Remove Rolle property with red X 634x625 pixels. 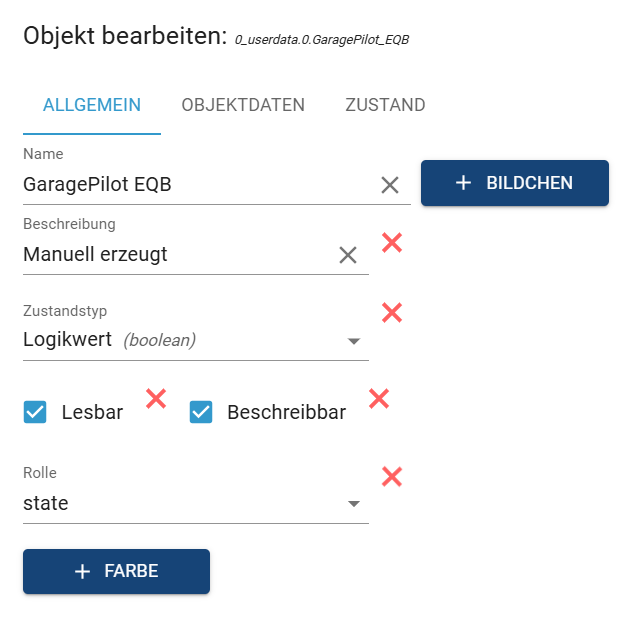(392, 477)
